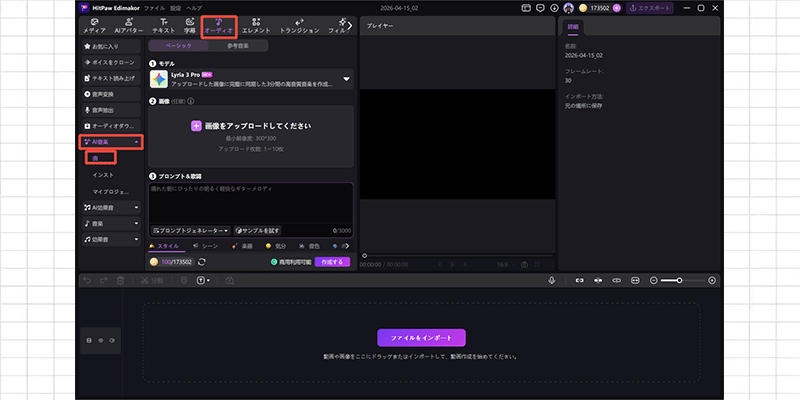
Task: Open the text track dropdown in timeline toolbar
Action: coord(203,280)
